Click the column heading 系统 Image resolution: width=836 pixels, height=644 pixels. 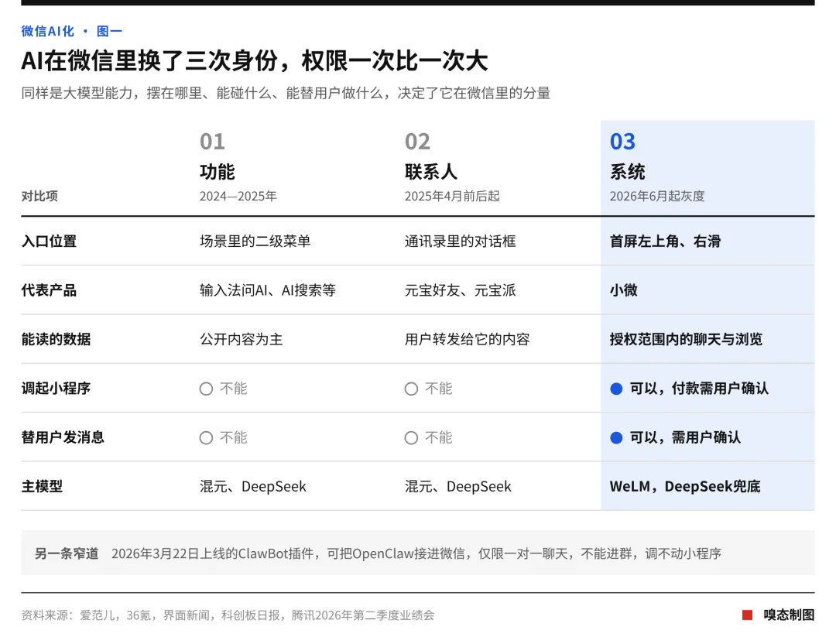point(628,172)
